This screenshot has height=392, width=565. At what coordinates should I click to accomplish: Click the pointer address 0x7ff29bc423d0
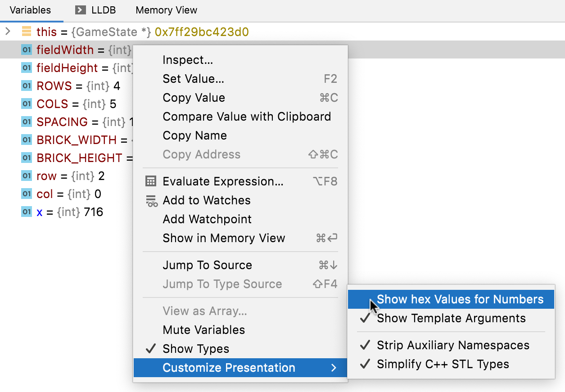pyautogui.click(x=202, y=32)
